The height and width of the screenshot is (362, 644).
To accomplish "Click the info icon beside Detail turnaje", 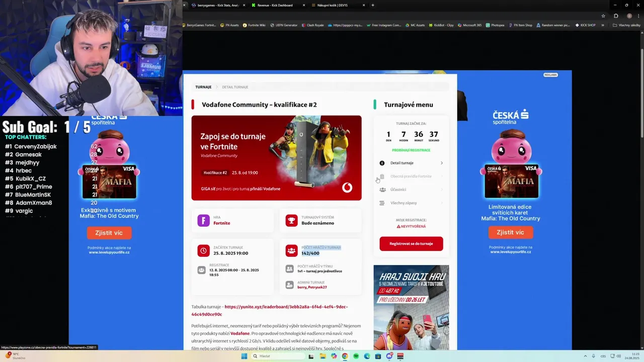I will click(382, 163).
